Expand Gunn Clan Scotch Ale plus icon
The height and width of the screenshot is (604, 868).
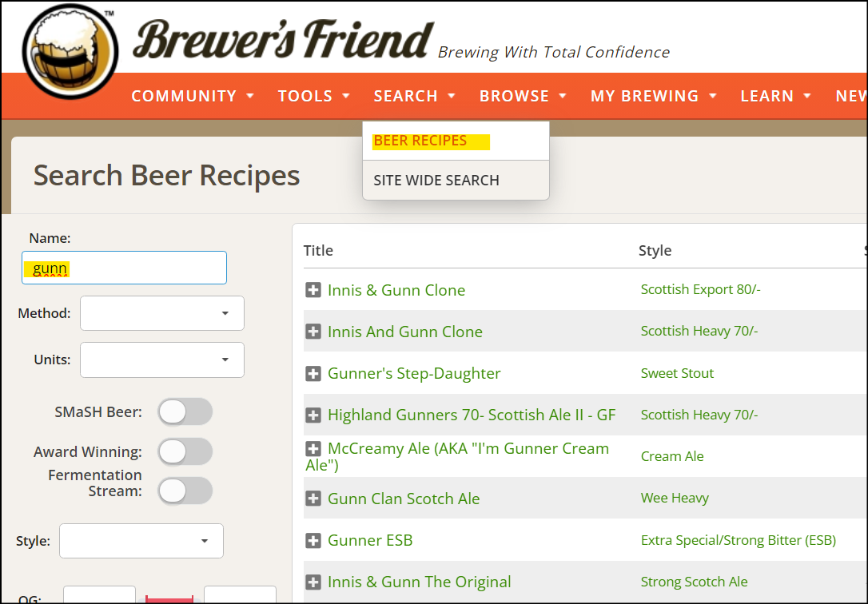click(x=313, y=499)
